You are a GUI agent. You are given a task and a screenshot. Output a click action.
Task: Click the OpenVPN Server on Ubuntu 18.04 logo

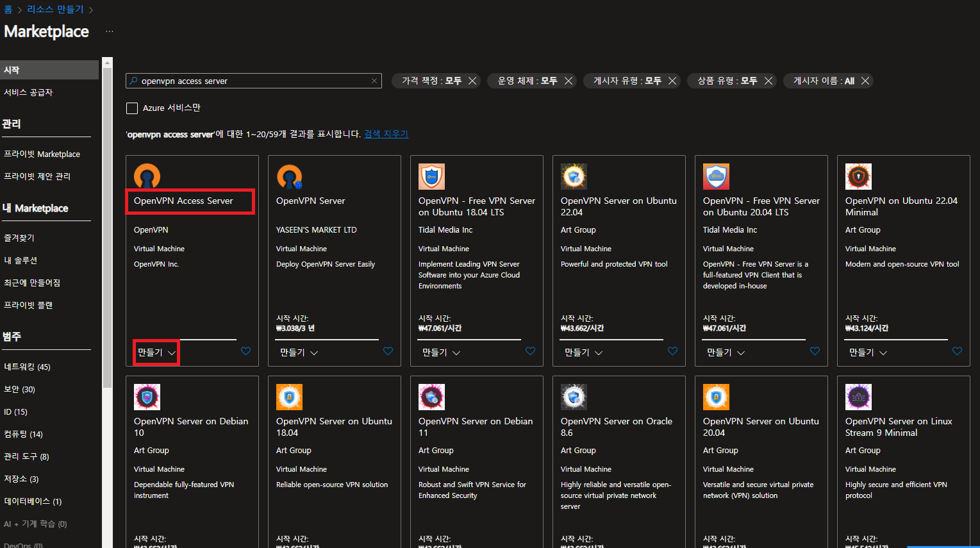(289, 397)
